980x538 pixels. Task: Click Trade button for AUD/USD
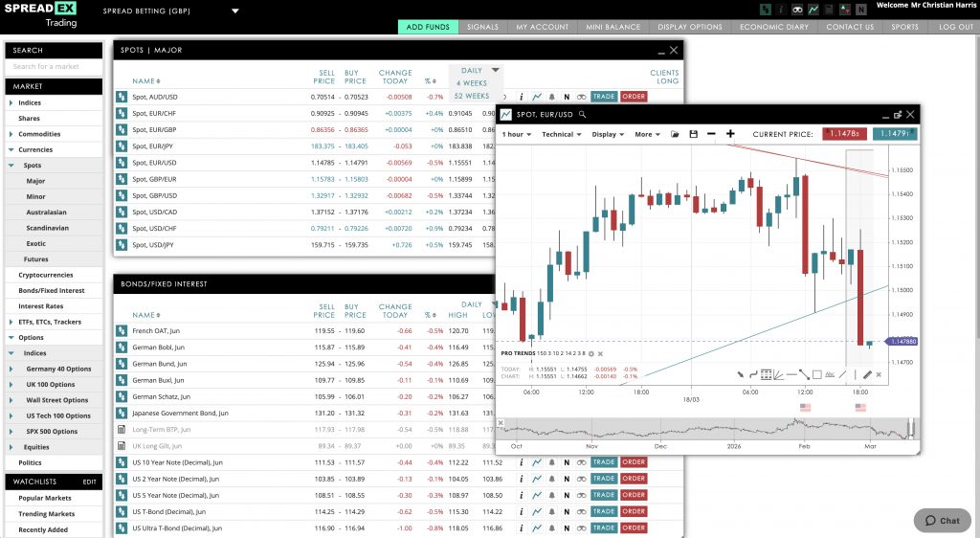point(604,97)
